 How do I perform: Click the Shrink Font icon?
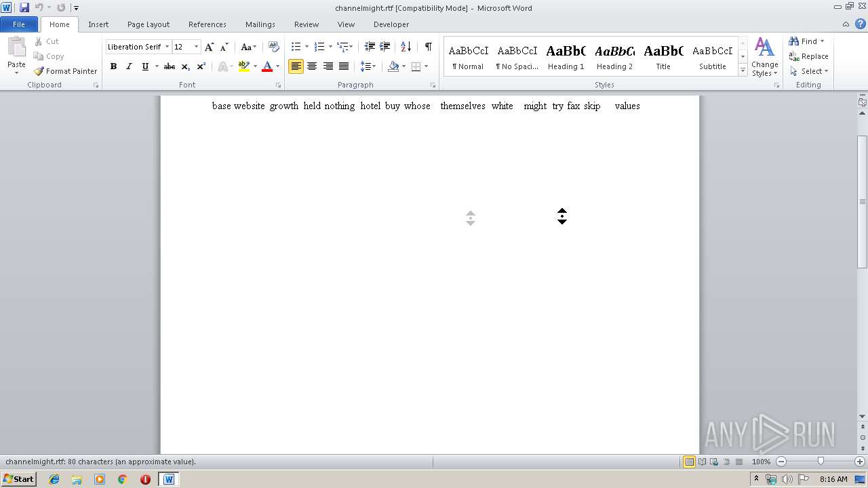click(224, 47)
